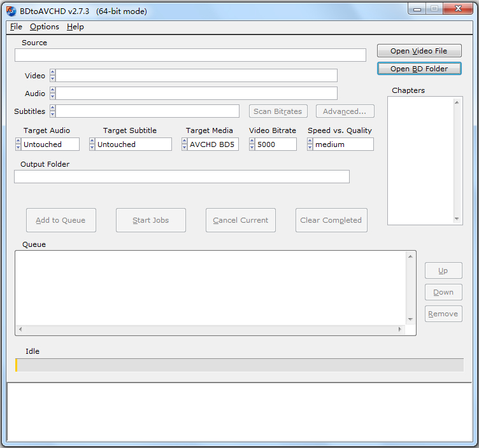The image size is (479, 448).
Task: Click the Subtitles field up spinner arrow
Action: pyautogui.click(x=52, y=108)
